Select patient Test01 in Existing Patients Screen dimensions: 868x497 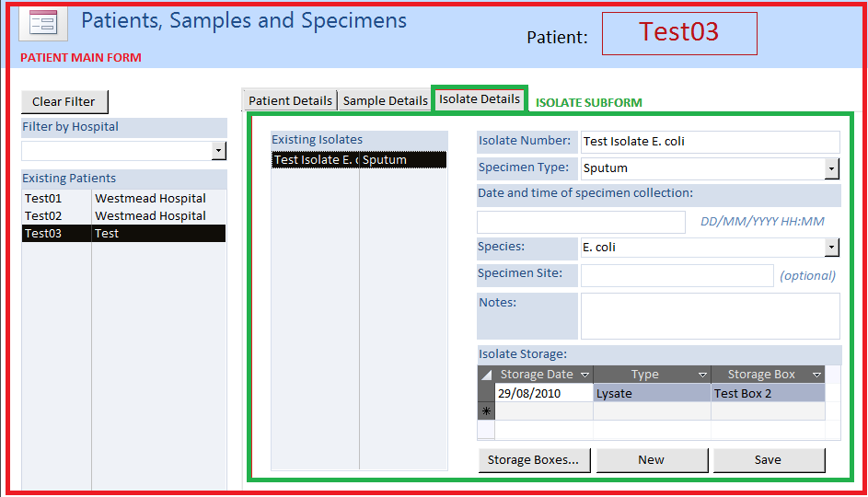pos(44,199)
